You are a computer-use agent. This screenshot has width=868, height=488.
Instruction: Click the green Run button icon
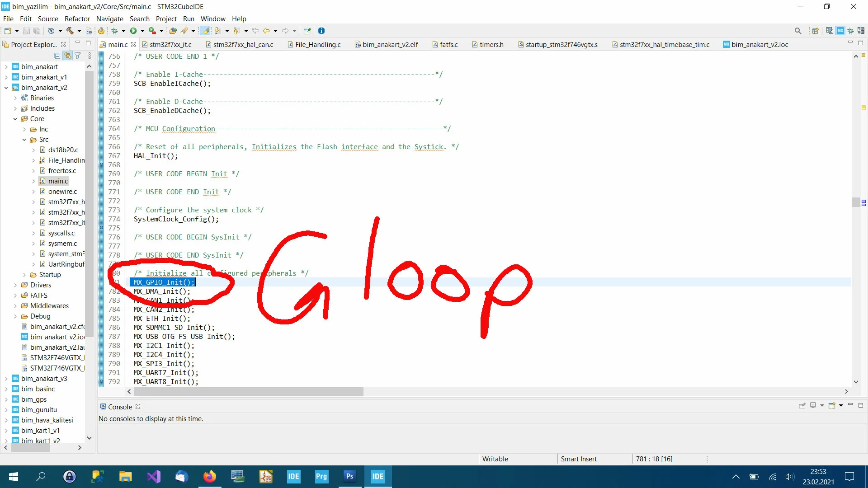133,31
